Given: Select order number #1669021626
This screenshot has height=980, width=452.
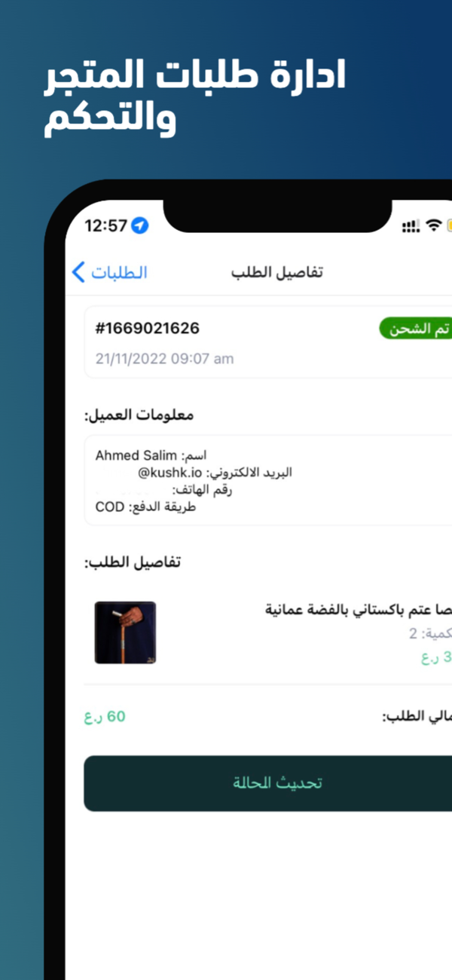Looking at the screenshot, I should click(148, 329).
